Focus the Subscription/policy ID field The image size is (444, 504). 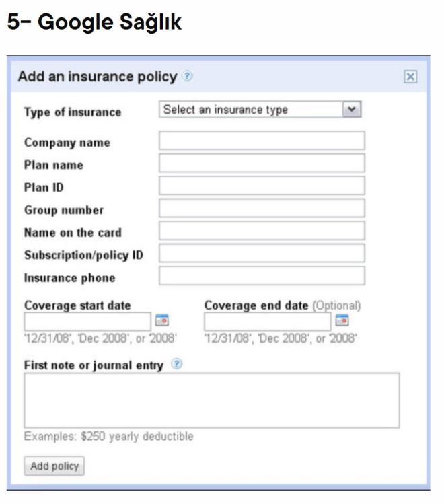click(262, 253)
